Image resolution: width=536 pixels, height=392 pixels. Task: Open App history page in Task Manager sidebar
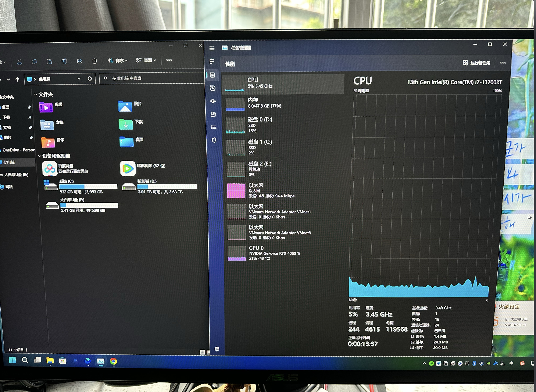click(x=212, y=88)
